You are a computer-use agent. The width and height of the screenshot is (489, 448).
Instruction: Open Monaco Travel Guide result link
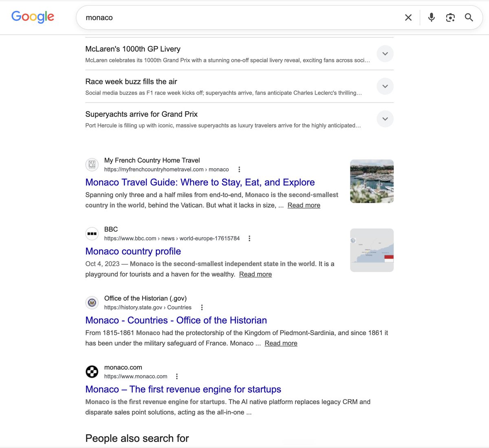[x=200, y=182]
